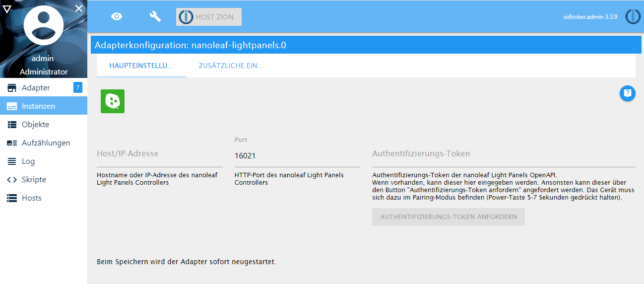Click the ioBroker logo icon at top right

coord(633,16)
